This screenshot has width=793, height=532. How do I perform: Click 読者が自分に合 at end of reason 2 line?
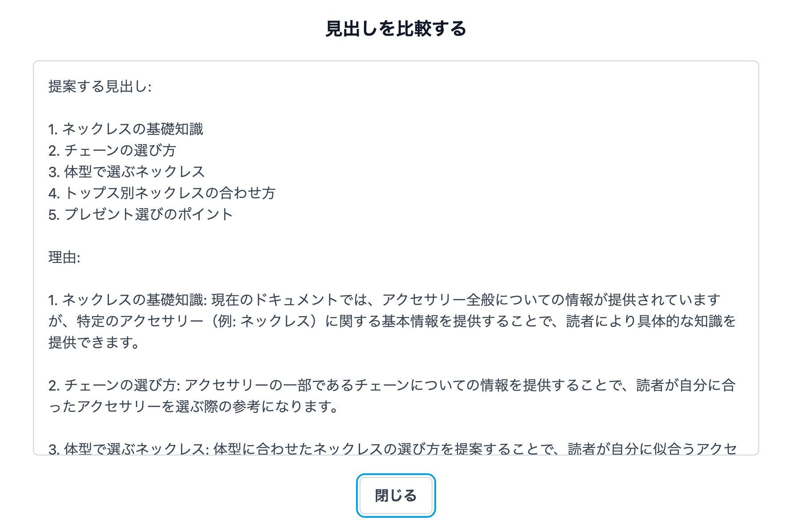[685, 385]
